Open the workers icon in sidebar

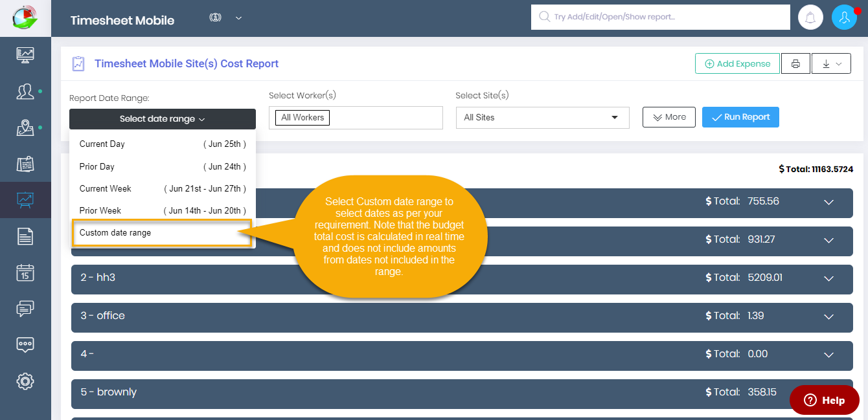[x=25, y=91]
